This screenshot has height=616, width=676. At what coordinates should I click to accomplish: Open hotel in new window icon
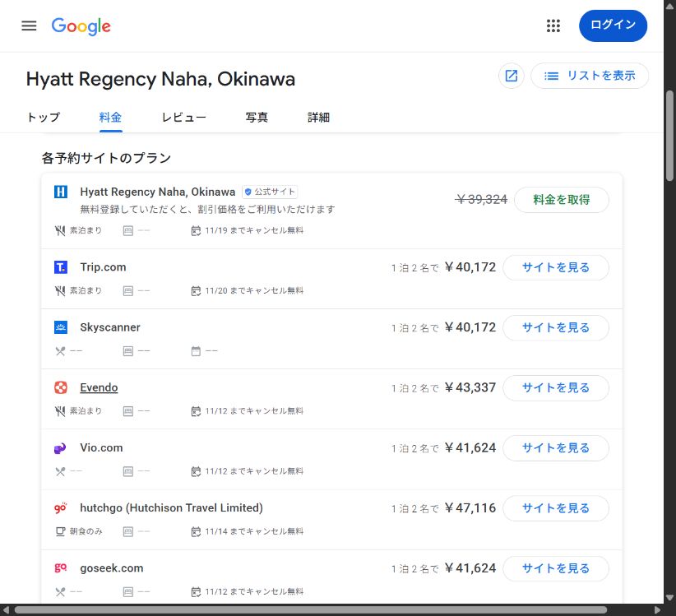pyautogui.click(x=512, y=76)
